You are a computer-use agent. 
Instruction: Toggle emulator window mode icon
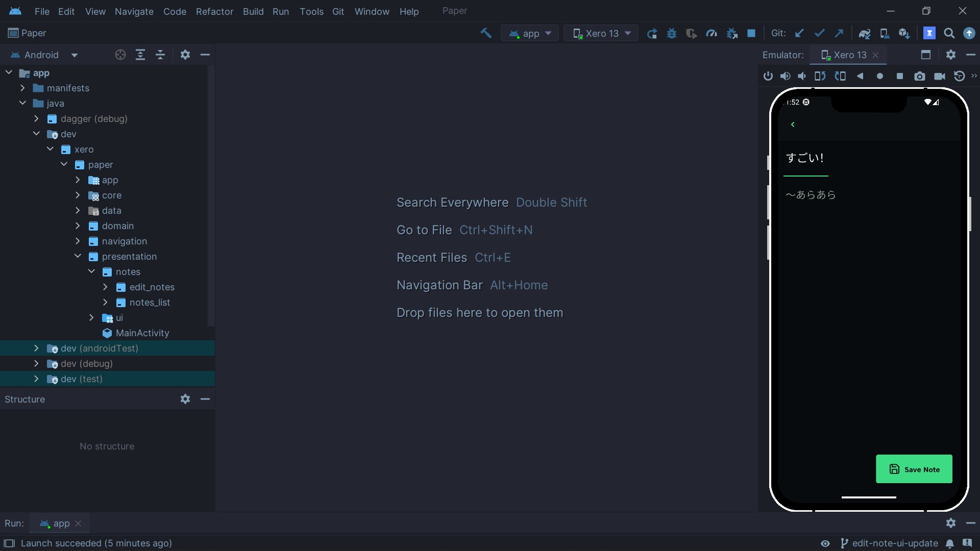pos(925,55)
